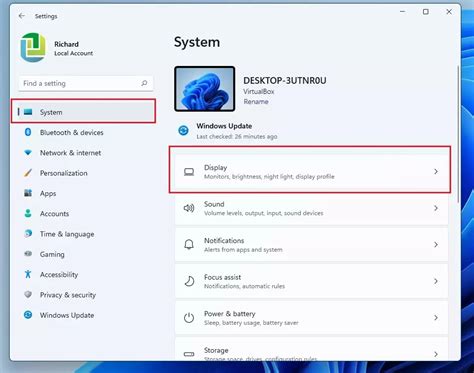Go back with the Settings arrow

22,16
